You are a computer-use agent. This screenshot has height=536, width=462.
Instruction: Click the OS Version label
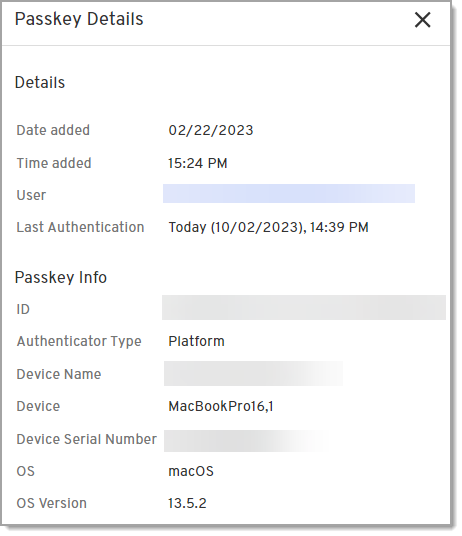[52, 504]
